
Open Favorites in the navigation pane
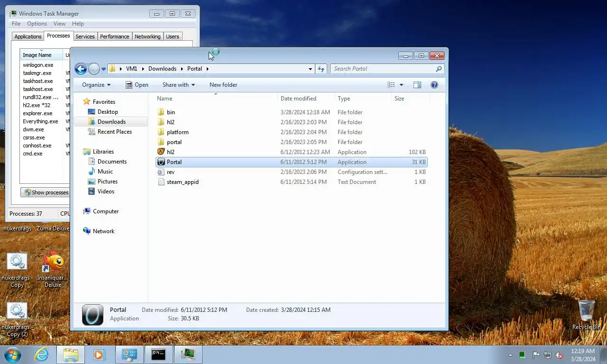tap(104, 102)
